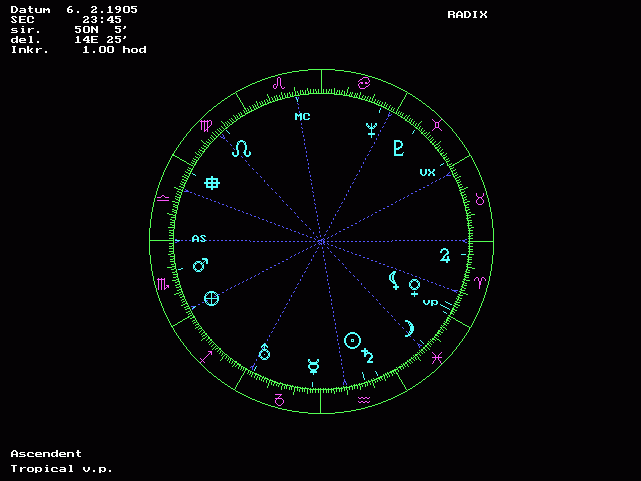Click the Virgo sign glyph
Image resolution: width=641 pixels, height=481 pixels.
point(206,125)
